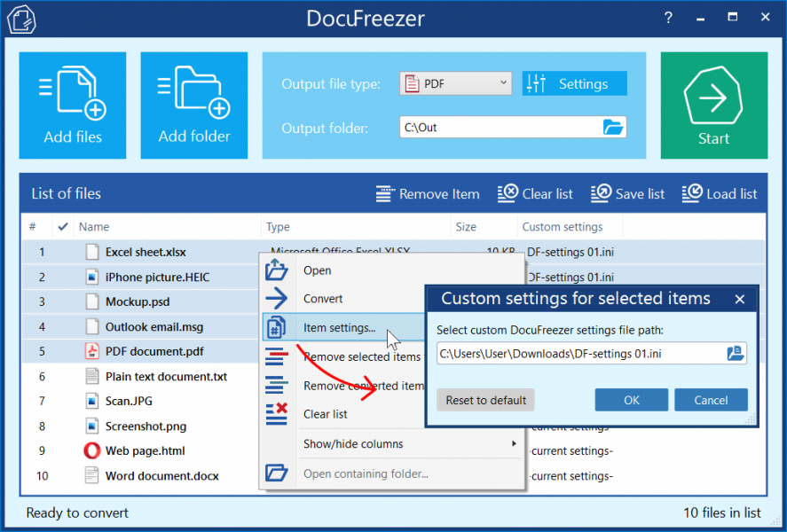
Task: Click the Clear list icon in the header
Action: pyautogui.click(x=508, y=192)
